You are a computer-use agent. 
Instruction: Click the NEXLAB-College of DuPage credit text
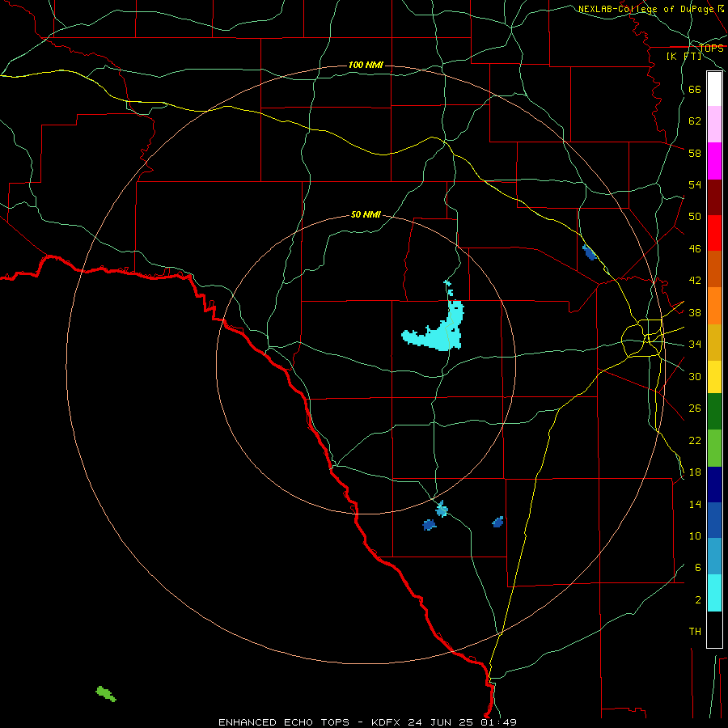click(x=645, y=9)
